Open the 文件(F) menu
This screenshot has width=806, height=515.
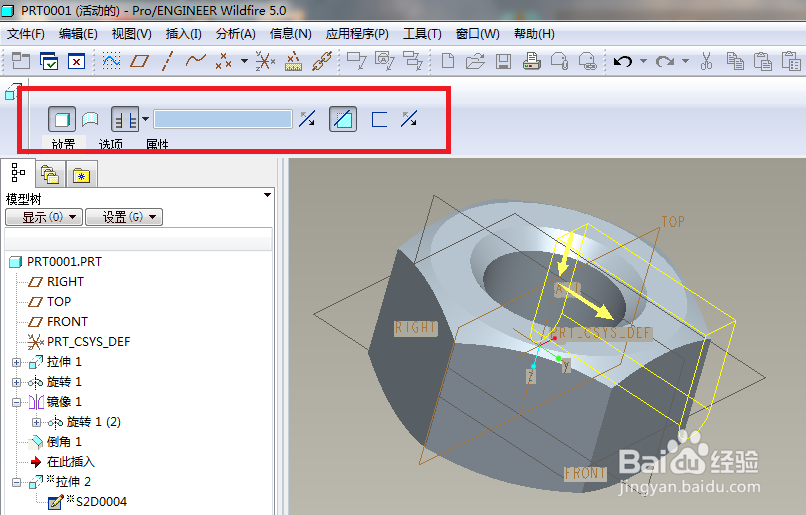click(x=26, y=34)
